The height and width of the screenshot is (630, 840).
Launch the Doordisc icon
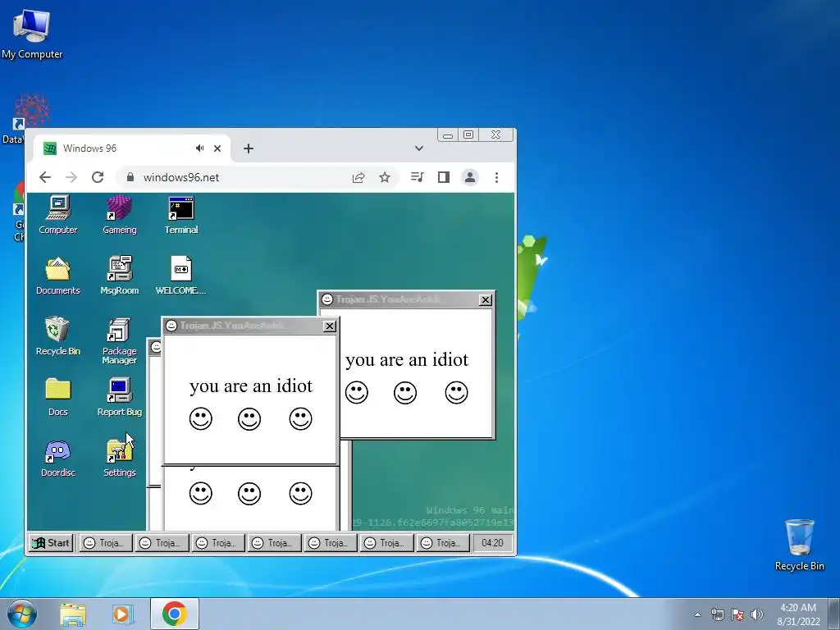(x=58, y=459)
